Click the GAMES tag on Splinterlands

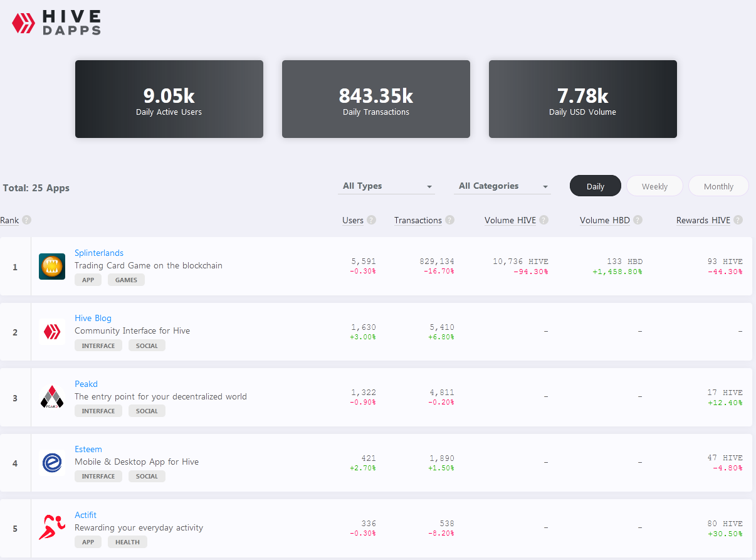(x=126, y=280)
